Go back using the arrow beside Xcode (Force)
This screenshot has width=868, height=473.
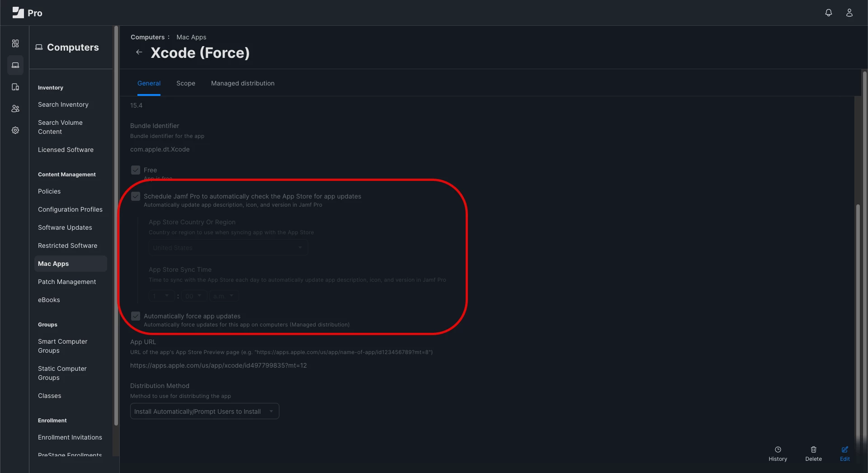pyautogui.click(x=139, y=52)
